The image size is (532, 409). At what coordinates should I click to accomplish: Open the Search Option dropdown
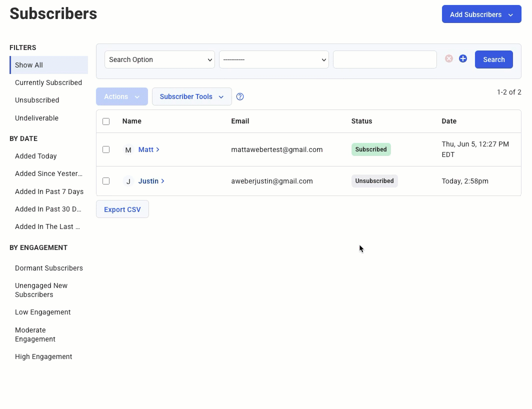click(x=159, y=59)
